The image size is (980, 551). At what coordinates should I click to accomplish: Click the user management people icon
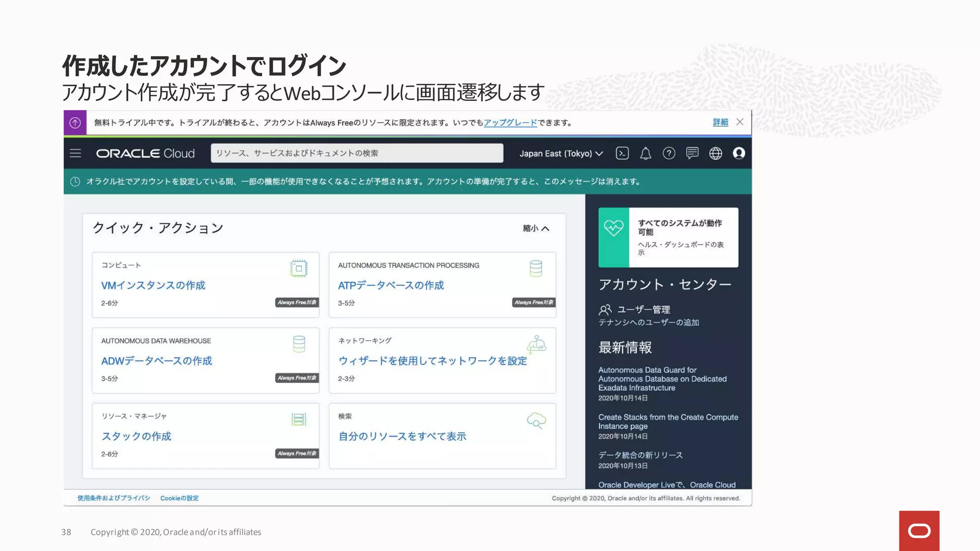[605, 309]
